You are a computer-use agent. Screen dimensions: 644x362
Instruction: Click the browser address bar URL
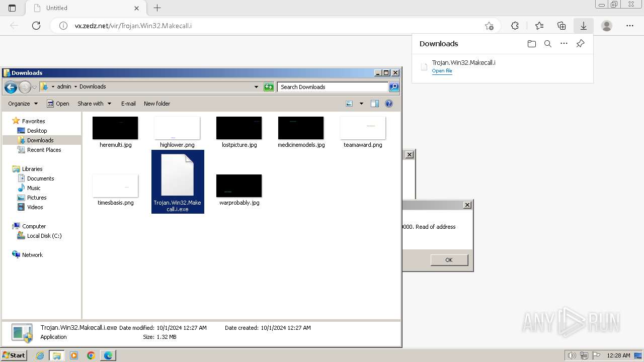[133, 26]
